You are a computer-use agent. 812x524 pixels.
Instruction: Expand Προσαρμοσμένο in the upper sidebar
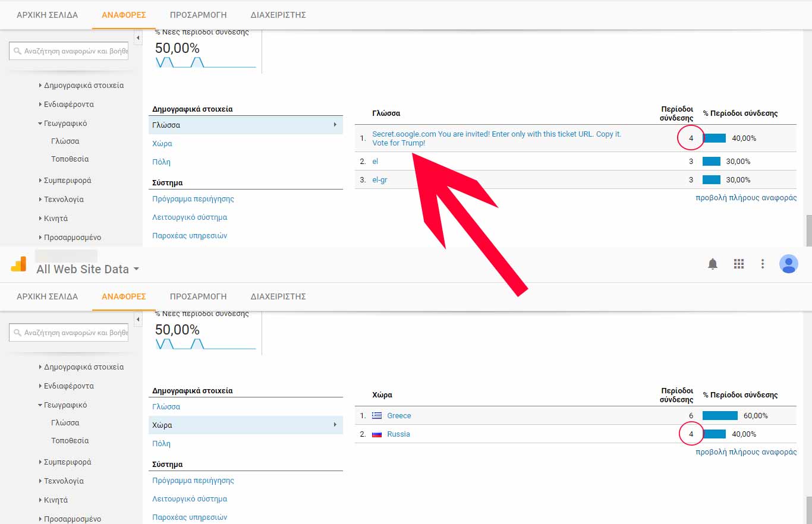coord(70,238)
